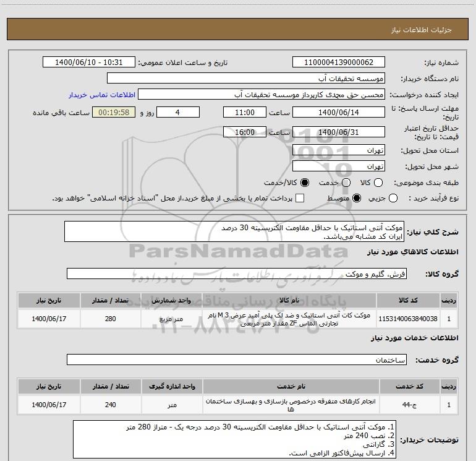476x461 pixels.
Task: Click the توضیحات خریدار notes box
Action: point(235,439)
